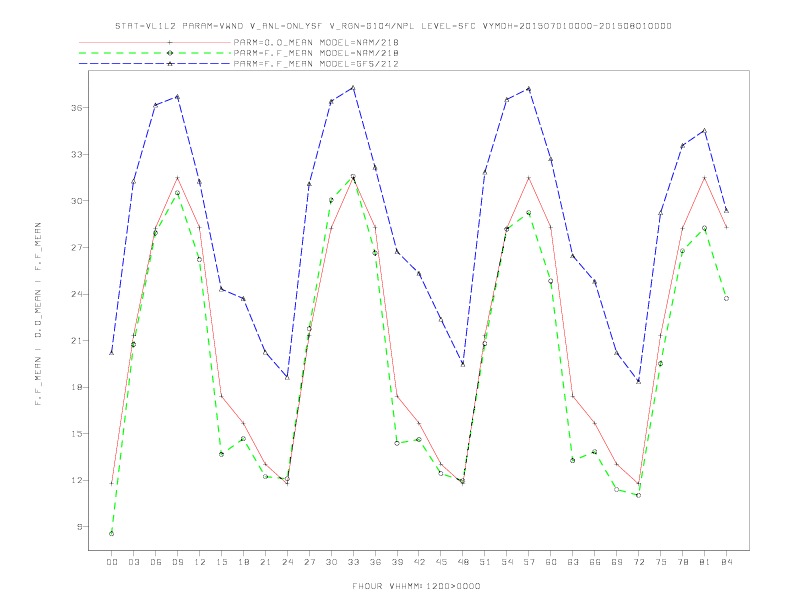Select legend label PARM=F.F_MEAN MODEL=GFS/212
The image size is (792, 612).
click(316, 64)
